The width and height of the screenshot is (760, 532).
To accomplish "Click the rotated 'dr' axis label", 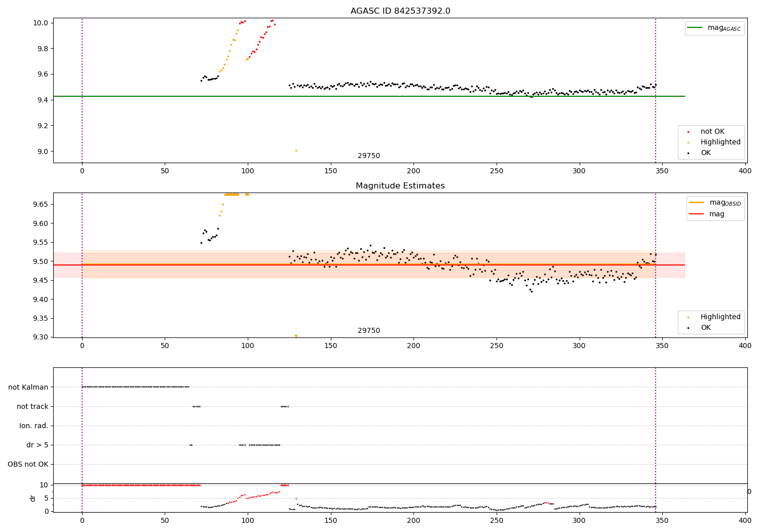I will [x=33, y=498].
